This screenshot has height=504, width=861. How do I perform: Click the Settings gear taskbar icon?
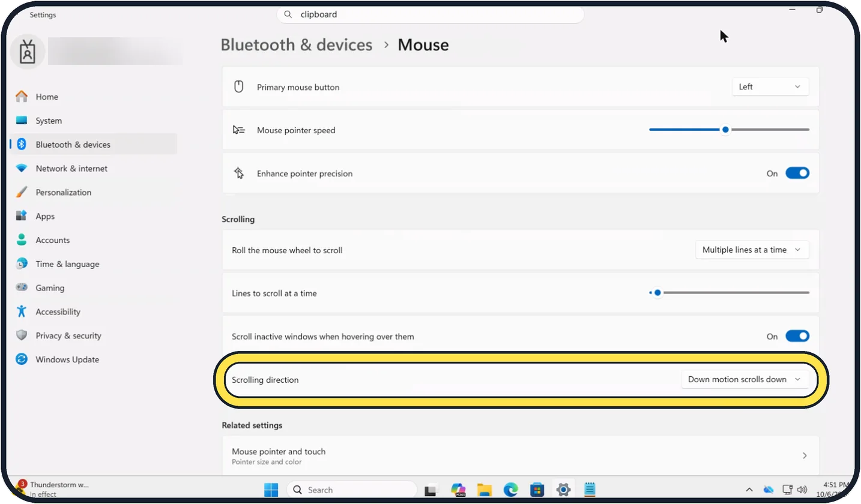pos(563,490)
